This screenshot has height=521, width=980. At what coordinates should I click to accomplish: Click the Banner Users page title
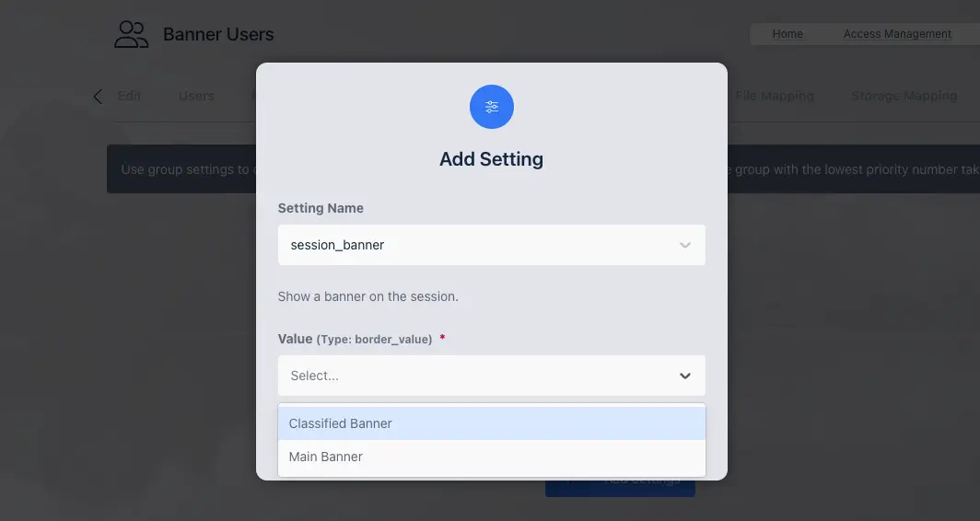(x=218, y=35)
